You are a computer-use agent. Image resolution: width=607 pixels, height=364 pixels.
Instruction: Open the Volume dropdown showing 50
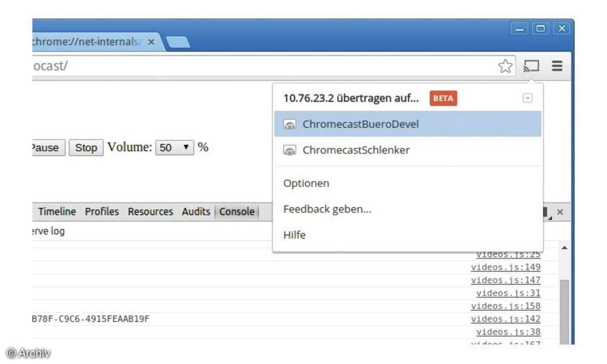pos(175,148)
